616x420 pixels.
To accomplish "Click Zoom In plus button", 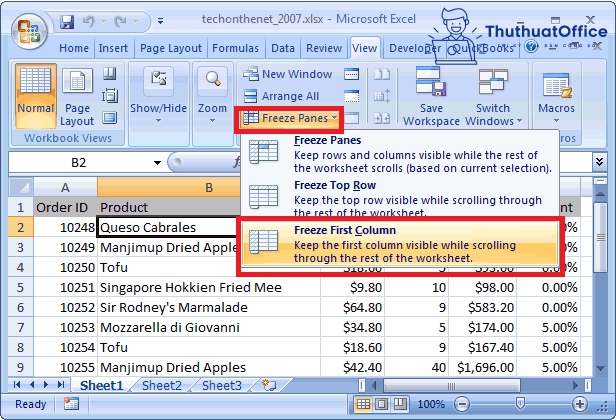I will [580, 404].
